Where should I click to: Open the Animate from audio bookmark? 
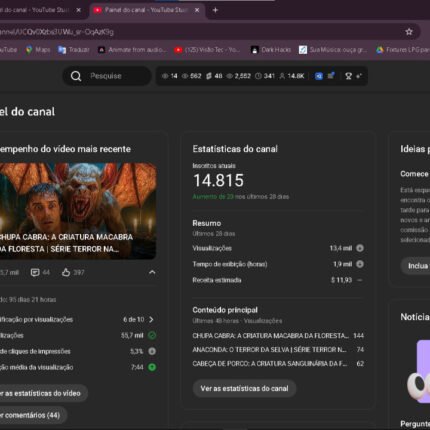tap(133, 50)
